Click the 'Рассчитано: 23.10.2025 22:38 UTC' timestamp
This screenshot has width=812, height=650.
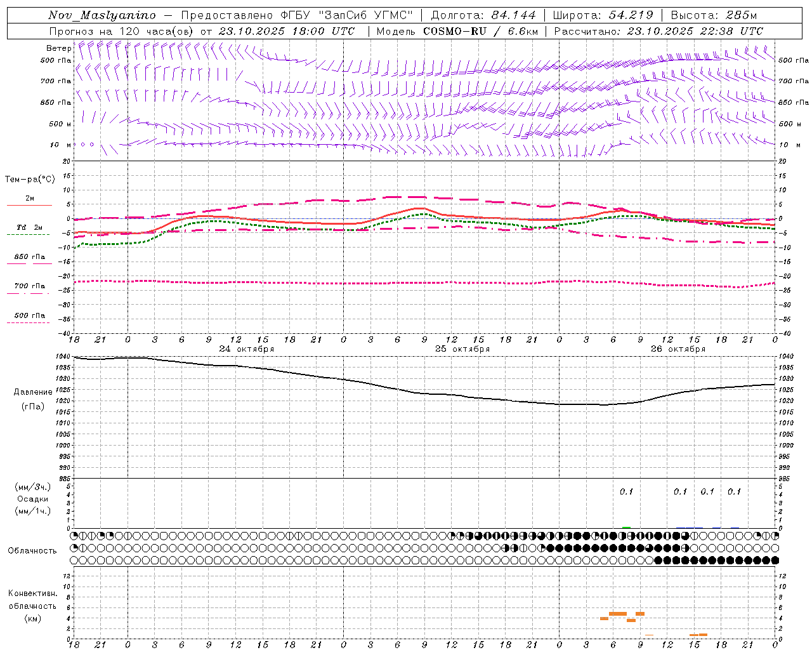(658, 31)
